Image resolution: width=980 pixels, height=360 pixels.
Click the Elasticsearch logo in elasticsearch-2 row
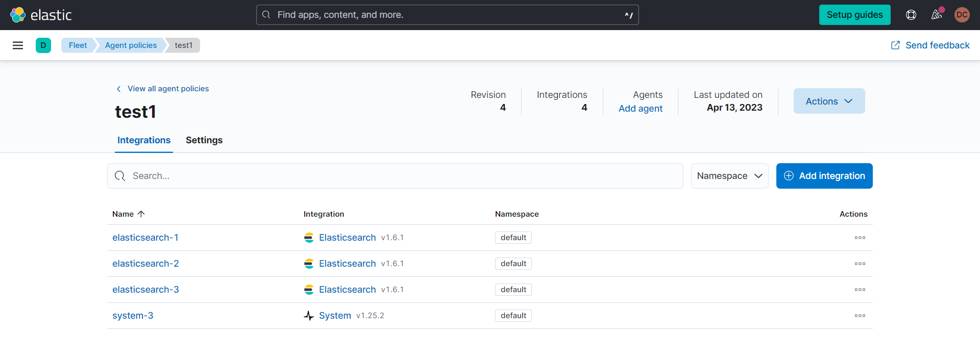[x=309, y=264]
